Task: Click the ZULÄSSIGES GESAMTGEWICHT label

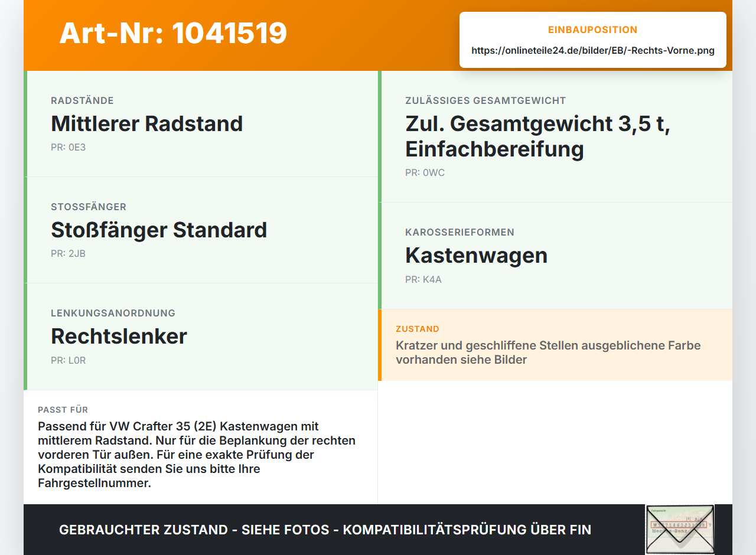Action: click(x=485, y=101)
